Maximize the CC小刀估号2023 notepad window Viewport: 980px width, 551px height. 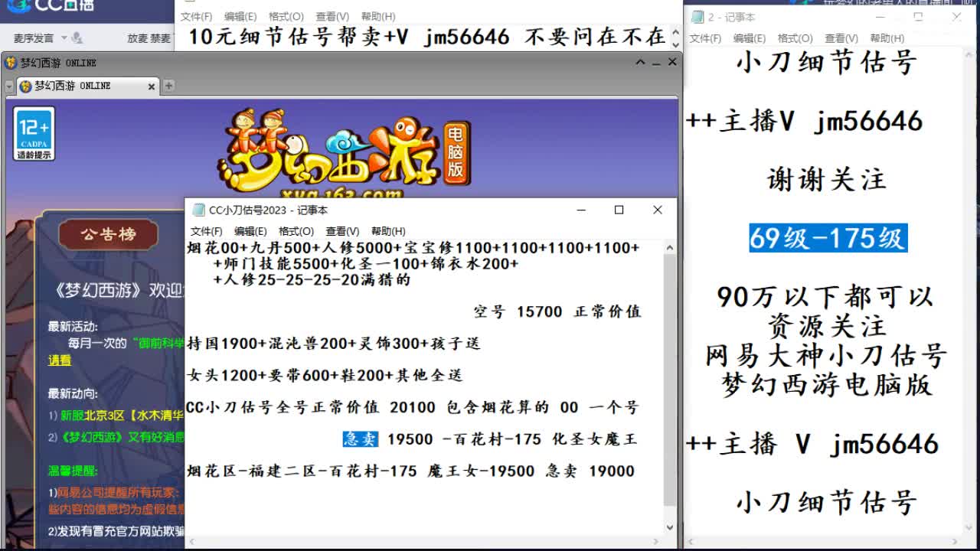coord(619,210)
